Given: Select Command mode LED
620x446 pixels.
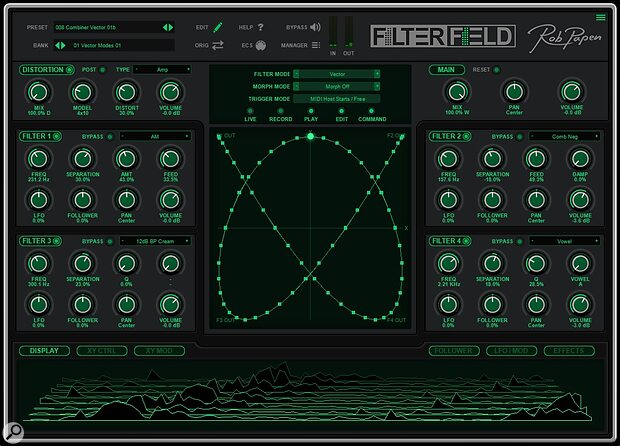Looking at the screenshot, I should coord(372,111).
